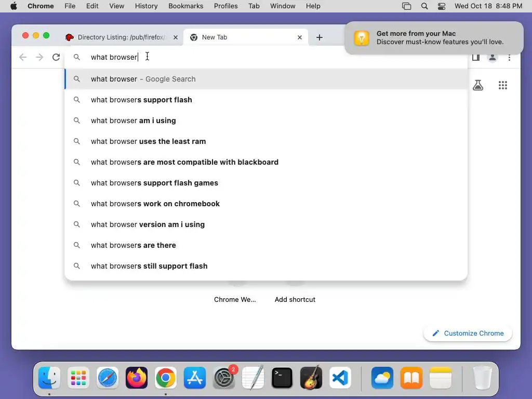Click the Add shortcut button
The height and width of the screenshot is (399, 532).
coord(295,300)
